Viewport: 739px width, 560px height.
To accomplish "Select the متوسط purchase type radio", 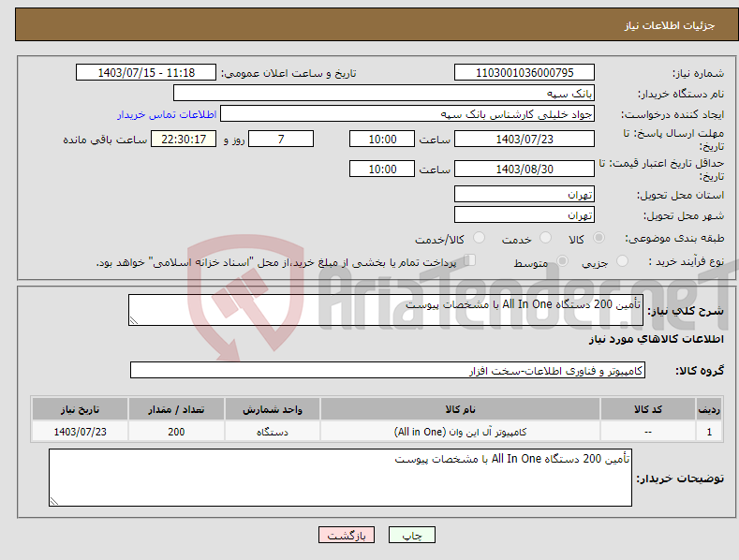I will (x=562, y=261).
